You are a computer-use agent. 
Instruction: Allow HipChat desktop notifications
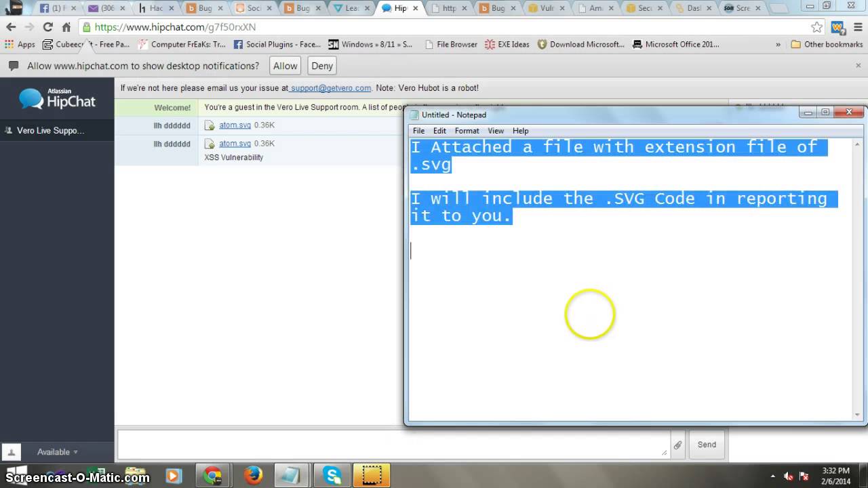285,66
